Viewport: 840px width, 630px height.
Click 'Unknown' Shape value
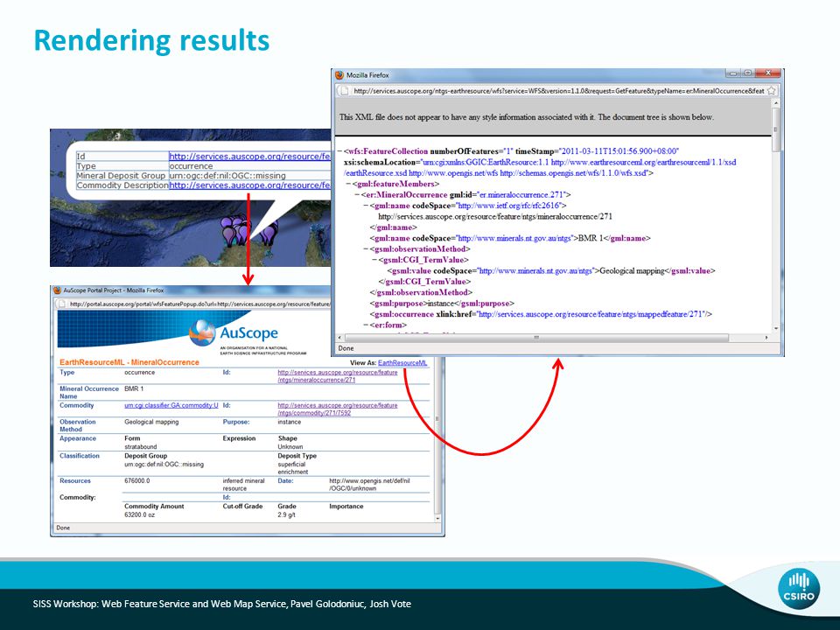(290, 447)
